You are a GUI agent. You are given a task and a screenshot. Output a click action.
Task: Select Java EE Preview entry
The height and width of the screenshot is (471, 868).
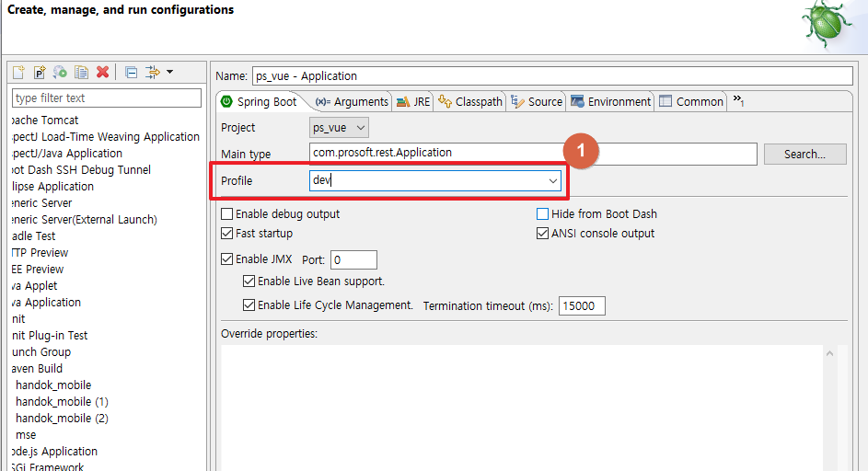[x=38, y=270]
